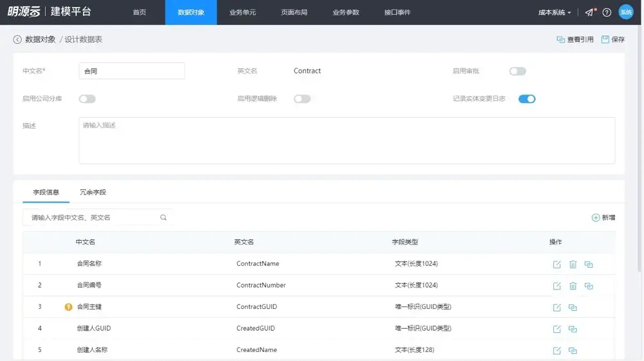Viewport: 644px width, 361px height.
Task: Disable 记录实体变更日志 toggle
Action: click(527, 99)
